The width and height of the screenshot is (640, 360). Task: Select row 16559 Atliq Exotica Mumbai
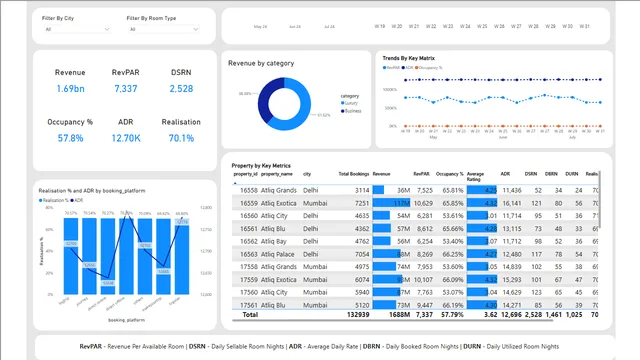[x=415, y=203]
